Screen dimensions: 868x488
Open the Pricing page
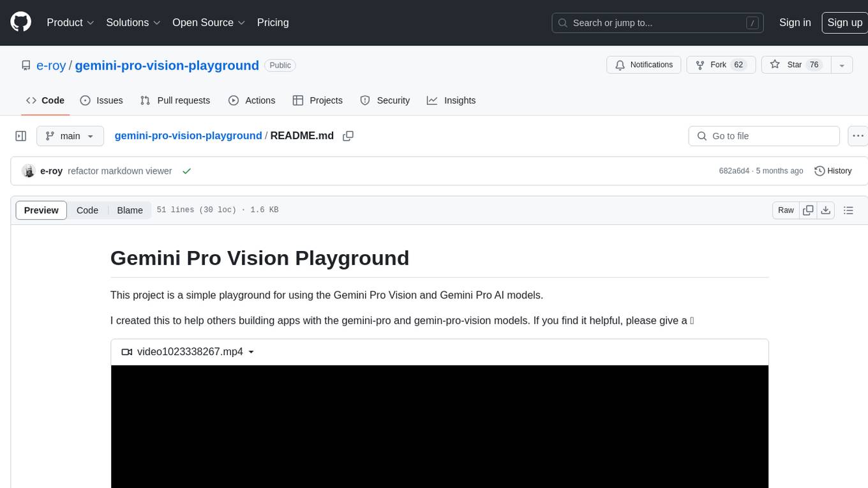[x=273, y=22]
